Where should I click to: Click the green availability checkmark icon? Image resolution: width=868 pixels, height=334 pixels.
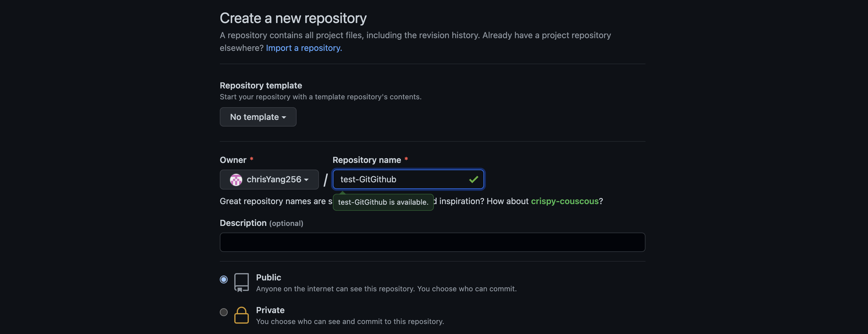pos(473,180)
